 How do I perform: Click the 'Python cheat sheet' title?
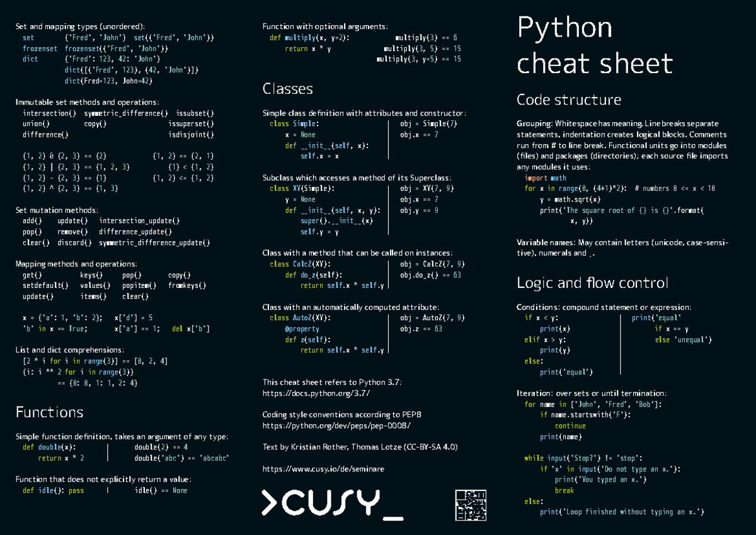[x=595, y=45]
